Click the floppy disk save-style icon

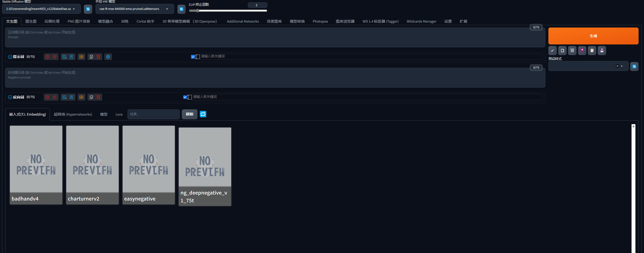602,50
